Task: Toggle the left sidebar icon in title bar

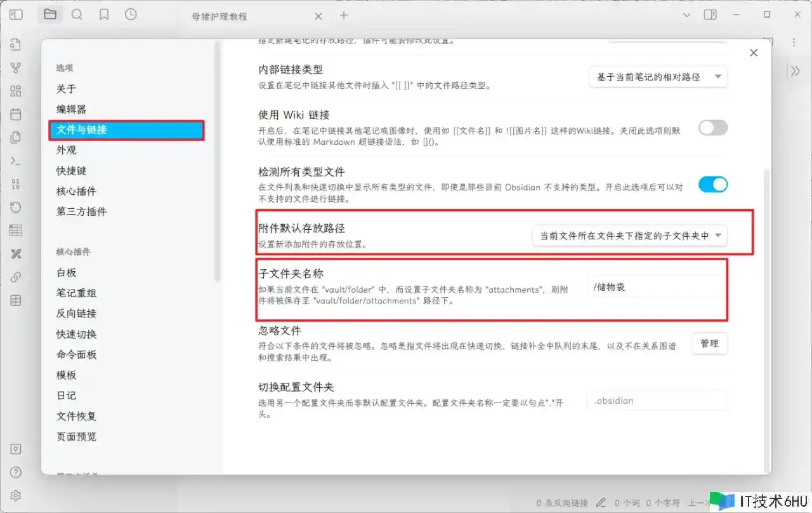Action: 16,15
